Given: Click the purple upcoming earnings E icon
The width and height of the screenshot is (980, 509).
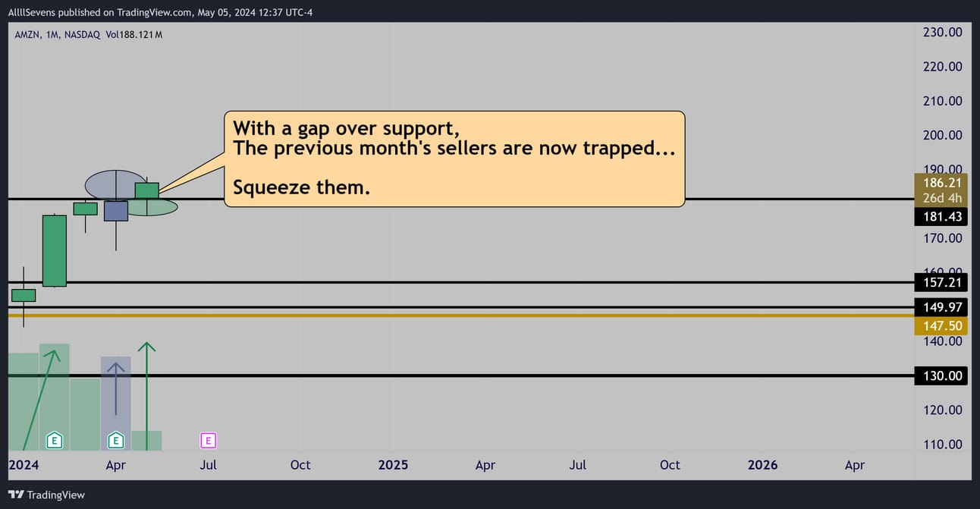Looking at the screenshot, I should tap(208, 439).
